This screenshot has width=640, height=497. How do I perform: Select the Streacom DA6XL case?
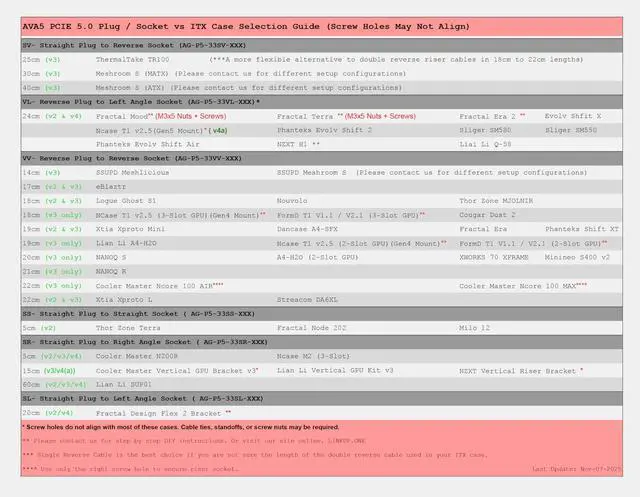point(310,299)
